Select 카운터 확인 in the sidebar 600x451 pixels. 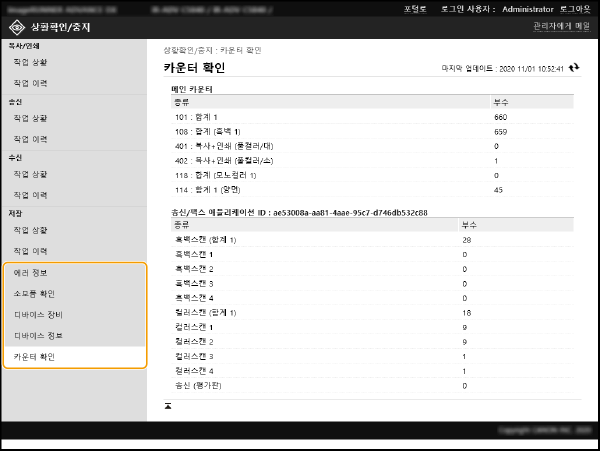[x=34, y=357]
